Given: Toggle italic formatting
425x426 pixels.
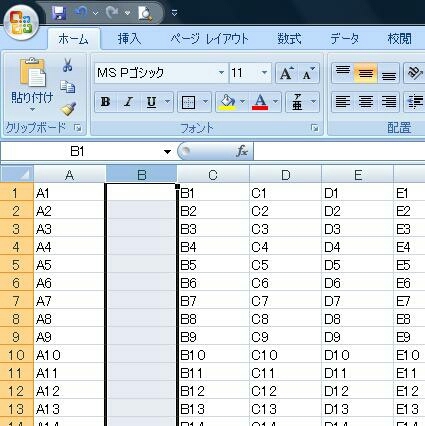Looking at the screenshot, I should tap(128, 102).
